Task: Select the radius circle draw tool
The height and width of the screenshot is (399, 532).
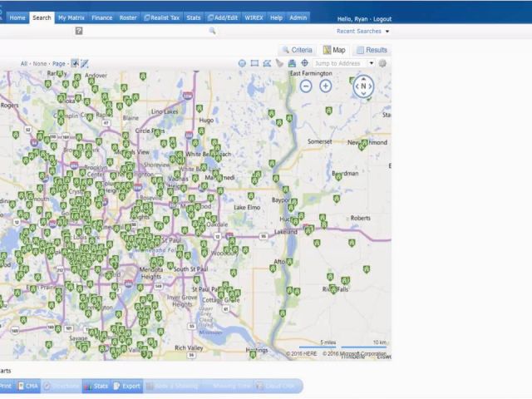Action: pyautogui.click(x=242, y=63)
